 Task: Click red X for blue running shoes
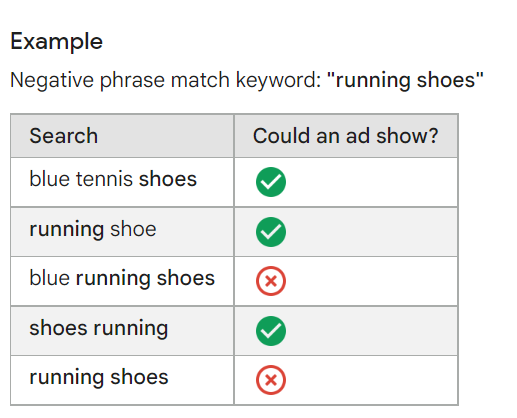click(x=271, y=281)
